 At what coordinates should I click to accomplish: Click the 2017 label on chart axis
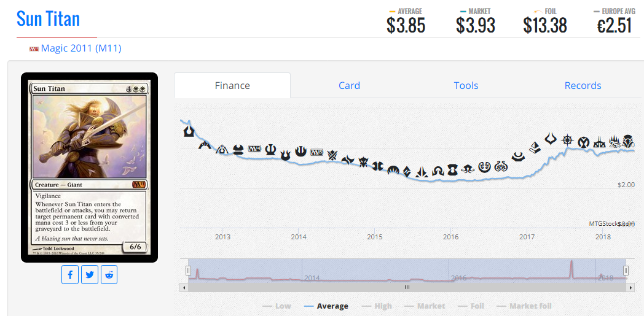tap(527, 237)
